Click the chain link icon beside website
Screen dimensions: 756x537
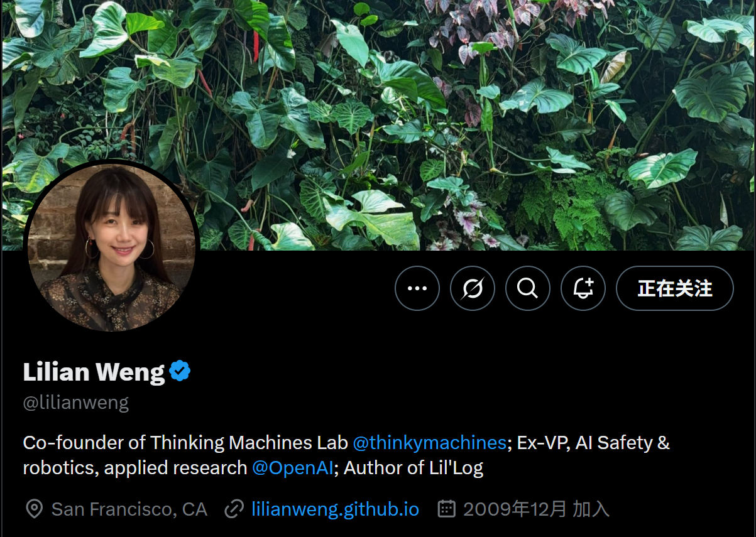[234, 509]
